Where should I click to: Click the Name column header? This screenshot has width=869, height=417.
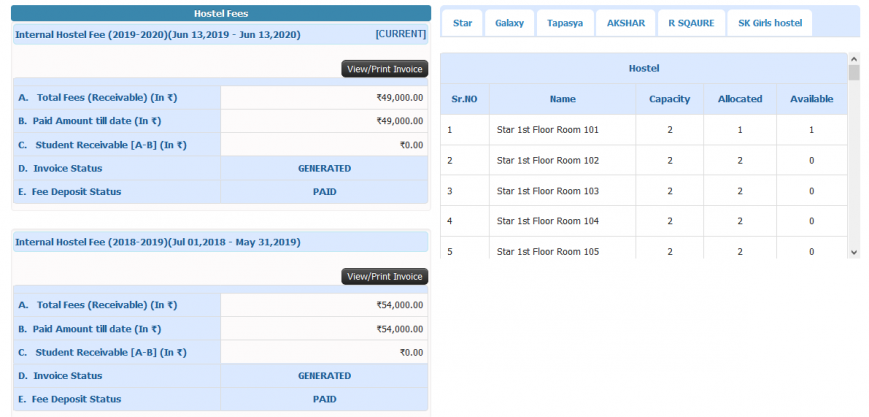563,99
